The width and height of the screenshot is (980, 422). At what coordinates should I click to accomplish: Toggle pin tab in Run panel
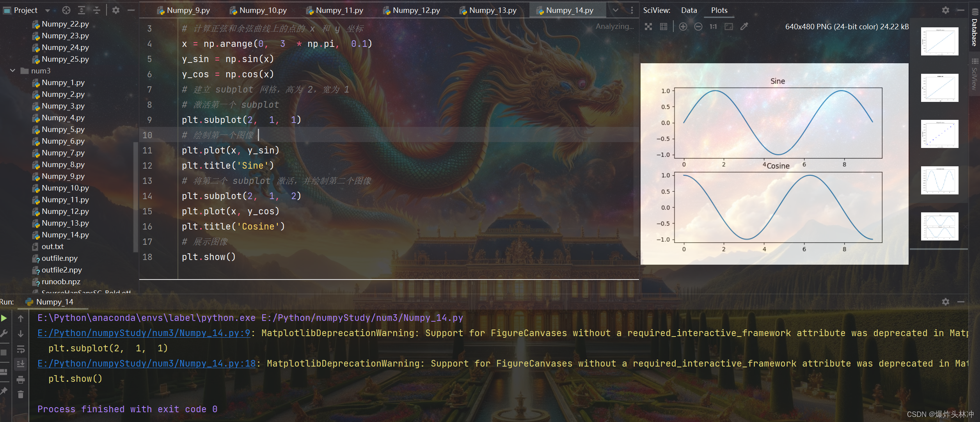[x=4, y=391]
